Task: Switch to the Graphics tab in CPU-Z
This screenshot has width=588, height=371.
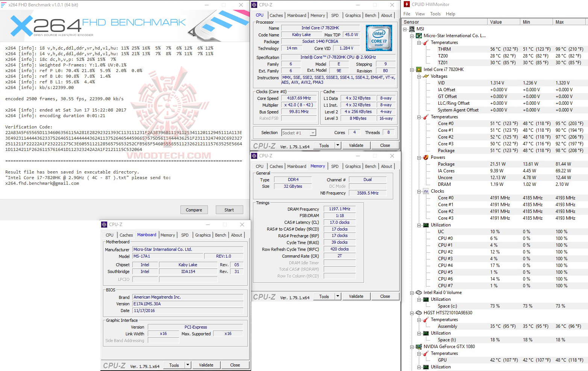Action: click(353, 15)
